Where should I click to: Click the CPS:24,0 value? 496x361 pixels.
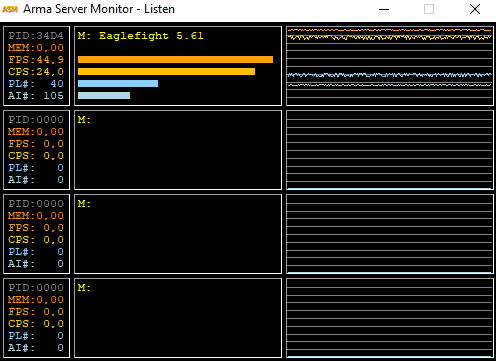click(x=36, y=72)
